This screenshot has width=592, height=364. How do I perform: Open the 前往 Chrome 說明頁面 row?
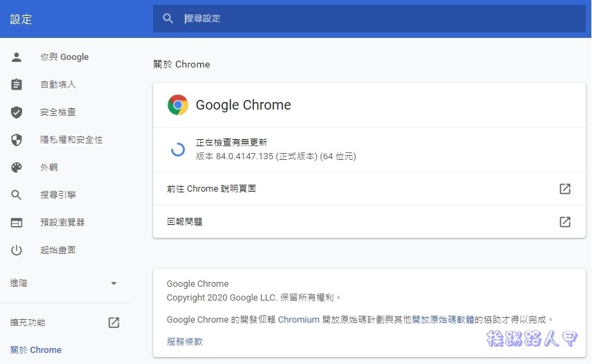[x=369, y=189]
